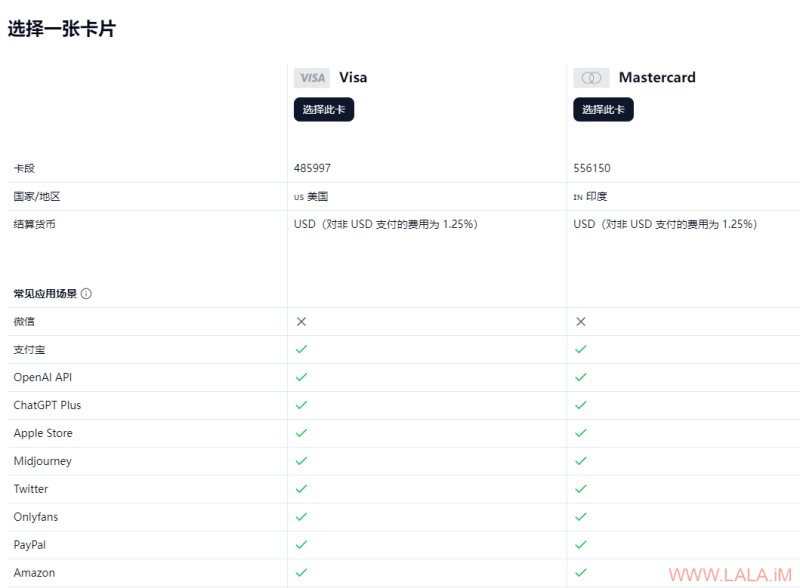Click the Visa checkmark in the Twitter row
The height and width of the screenshot is (588, 800).
pos(302,489)
